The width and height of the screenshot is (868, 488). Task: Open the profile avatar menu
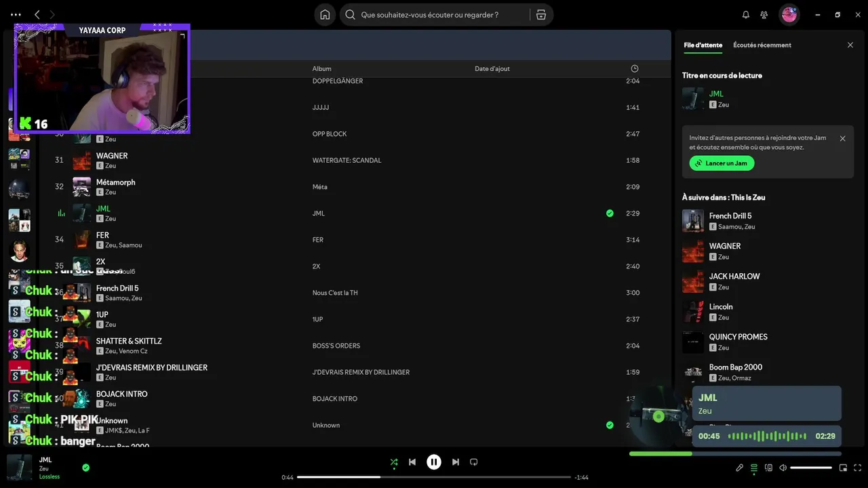point(789,14)
